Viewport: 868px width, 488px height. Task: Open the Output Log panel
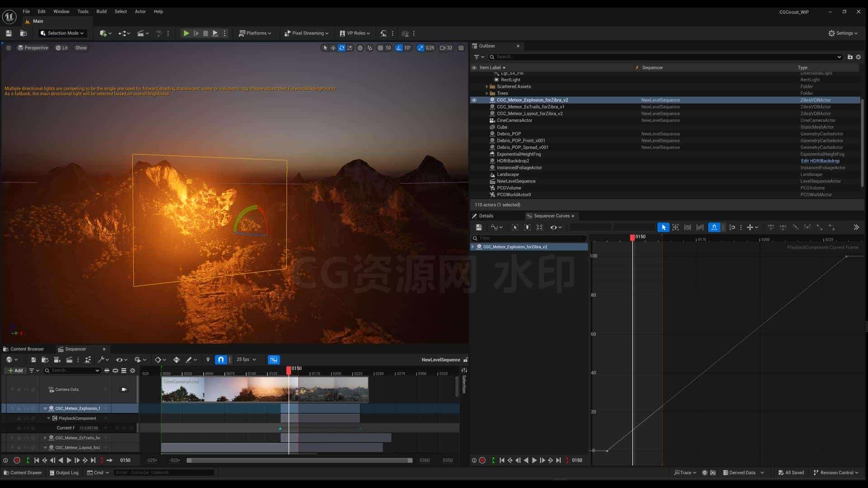[64, 473]
